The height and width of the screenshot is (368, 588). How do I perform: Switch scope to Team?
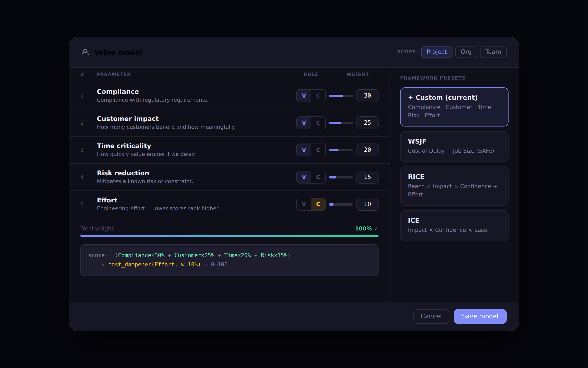point(493,52)
